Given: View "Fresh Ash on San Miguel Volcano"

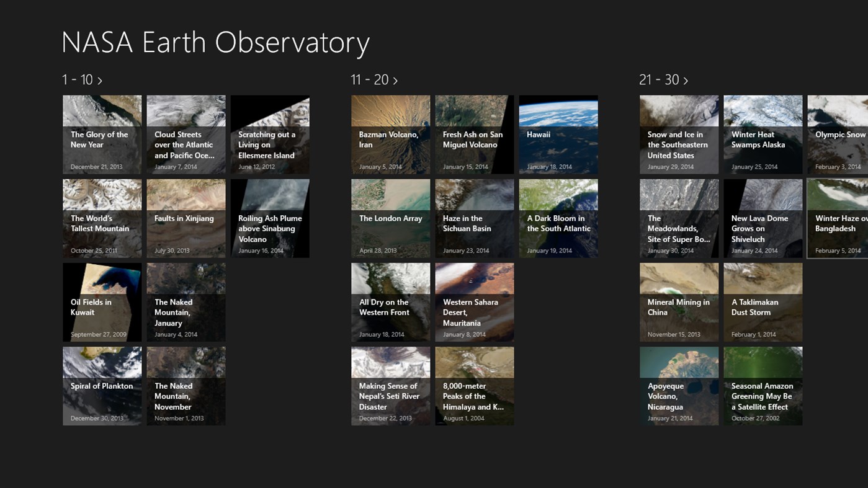Looking at the screenshot, I should [x=474, y=134].
